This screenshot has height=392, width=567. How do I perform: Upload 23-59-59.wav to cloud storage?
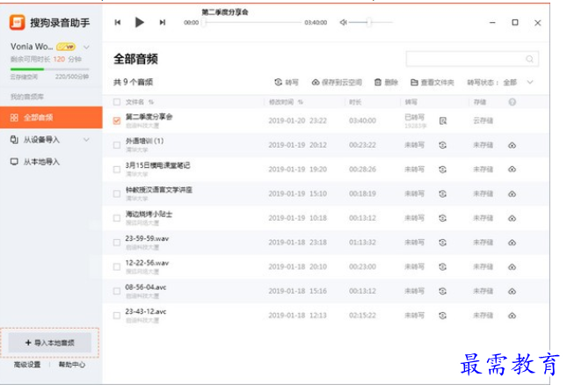tap(512, 243)
